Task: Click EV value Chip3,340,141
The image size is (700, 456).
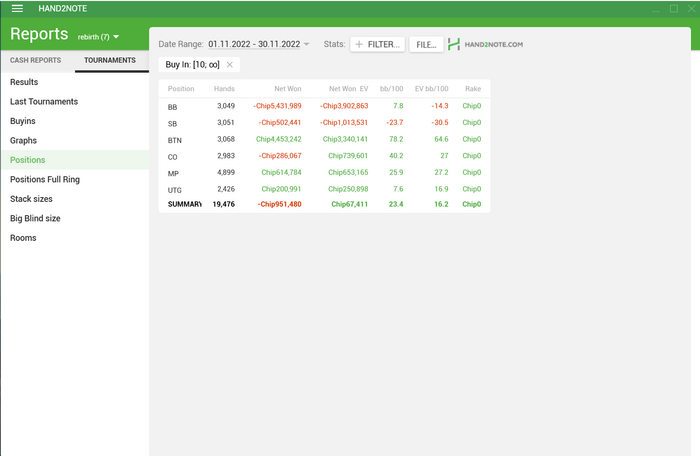Action: coord(345,139)
